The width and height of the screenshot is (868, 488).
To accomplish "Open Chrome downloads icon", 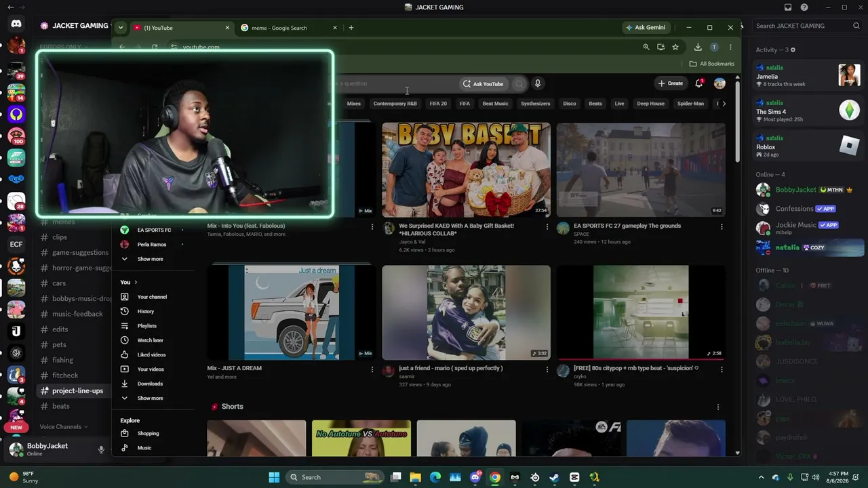I will [698, 47].
